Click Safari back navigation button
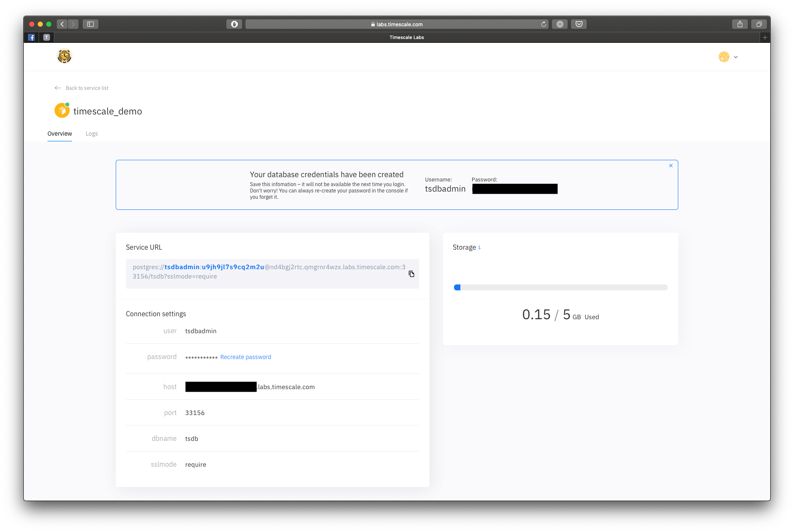The width and height of the screenshot is (794, 532). (x=62, y=24)
